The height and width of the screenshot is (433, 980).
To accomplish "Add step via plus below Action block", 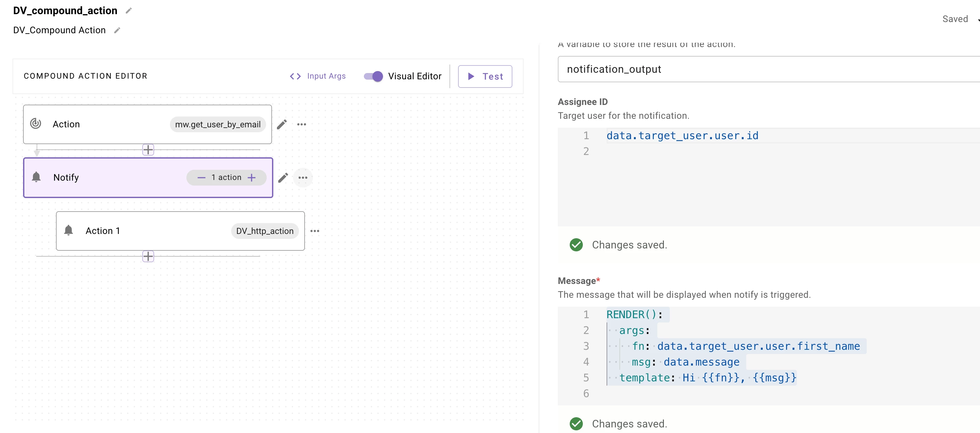I will coord(148,150).
